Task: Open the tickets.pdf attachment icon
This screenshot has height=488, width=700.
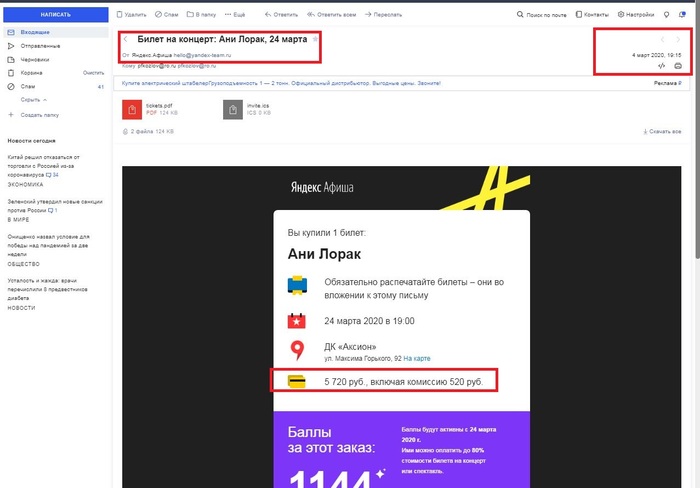Action: 132,110
